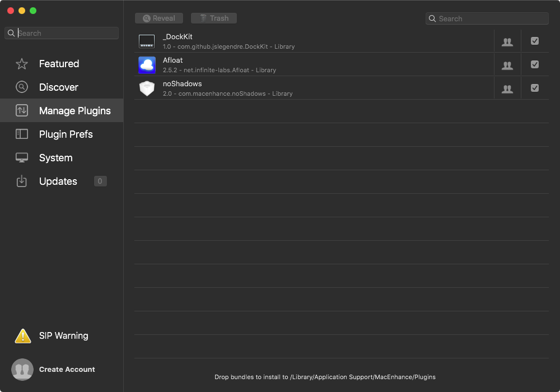Click the users icon for noShadows
Image resolution: width=560 pixels, height=392 pixels.
(x=507, y=89)
